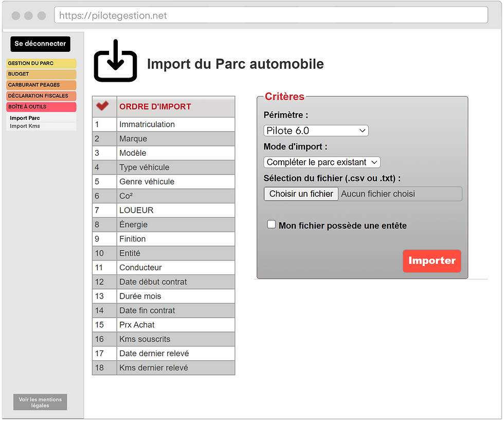Click the Import du Parc automobile title
Image resolution: width=504 pixels, height=426 pixels.
tap(236, 64)
